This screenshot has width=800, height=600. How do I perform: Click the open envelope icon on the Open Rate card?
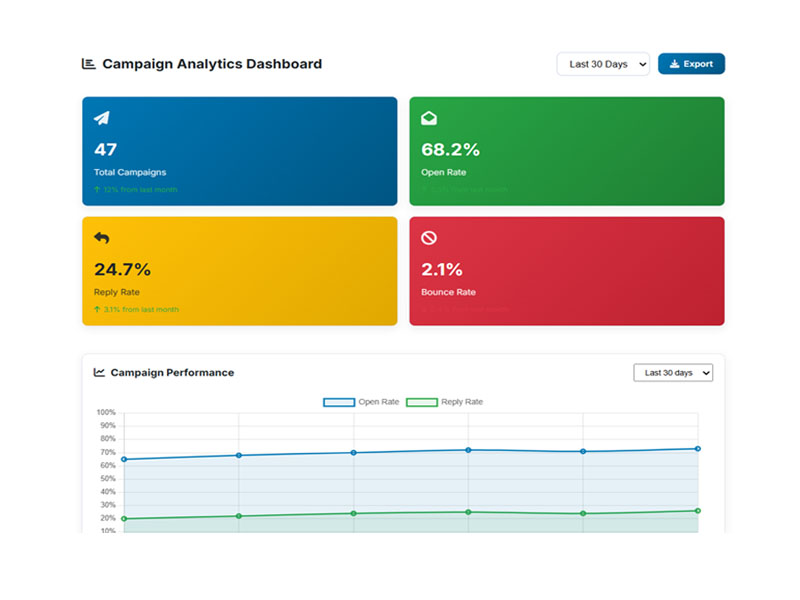tap(428, 118)
